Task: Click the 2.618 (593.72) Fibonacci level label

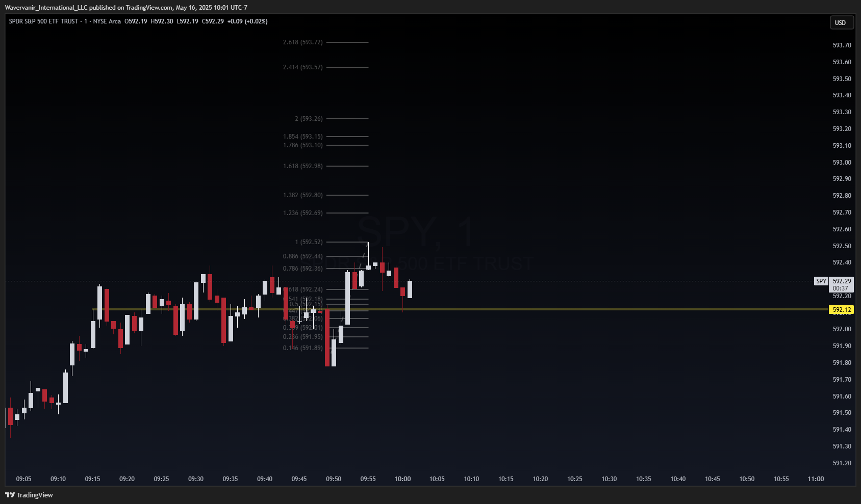Action: [x=303, y=42]
